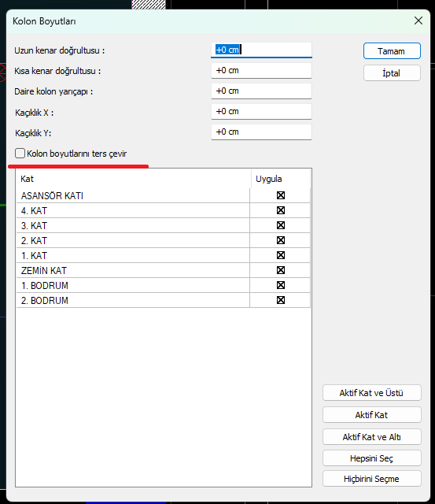Toggle 'Kolon boyutlarını ters çevir' checkbox
435x504 pixels.
[x=20, y=154]
